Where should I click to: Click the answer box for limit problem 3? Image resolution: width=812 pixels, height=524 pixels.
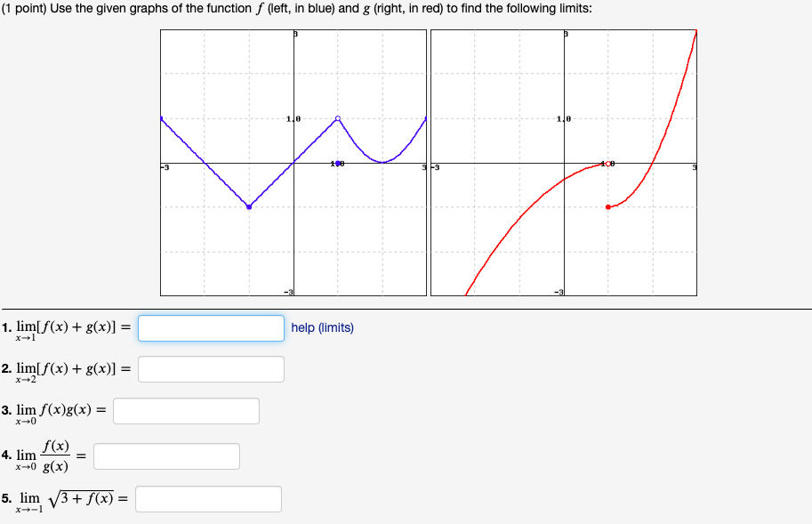(x=188, y=410)
